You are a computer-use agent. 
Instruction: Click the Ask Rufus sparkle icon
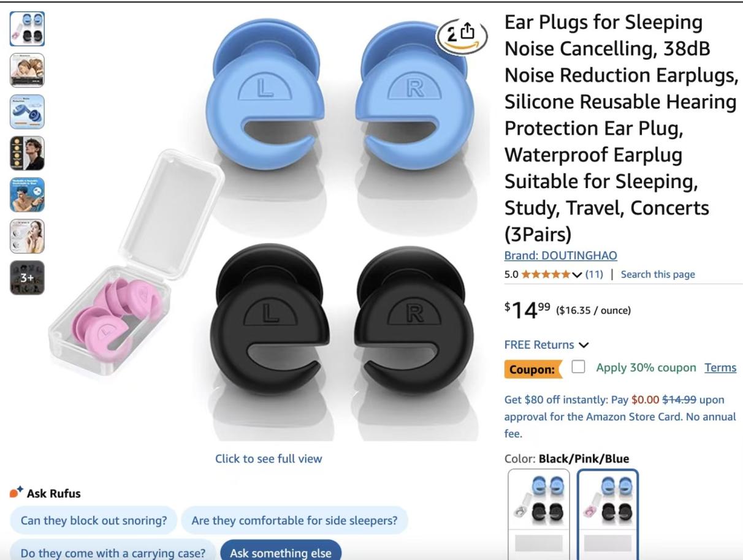pos(17,493)
